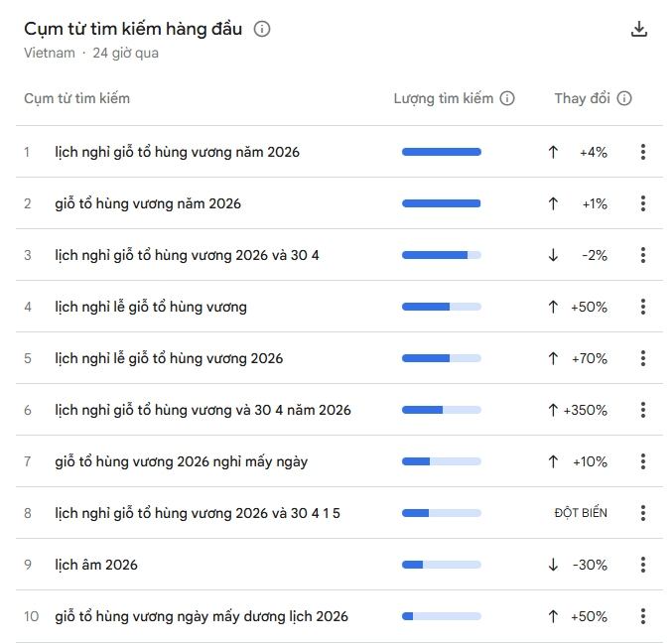The image size is (672, 644).
Task: Open info icon next to Cụm từ tìm kiếm hàng đầu
Action: (262, 30)
